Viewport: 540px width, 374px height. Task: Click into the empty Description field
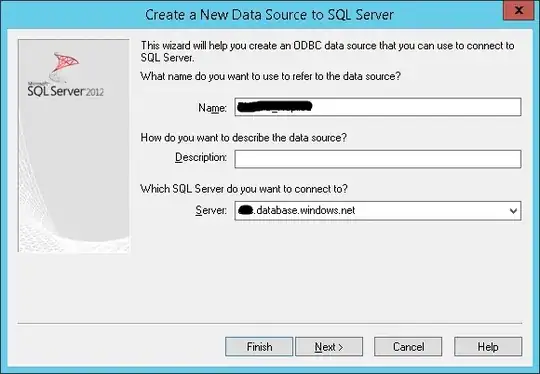pyautogui.click(x=378, y=159)
